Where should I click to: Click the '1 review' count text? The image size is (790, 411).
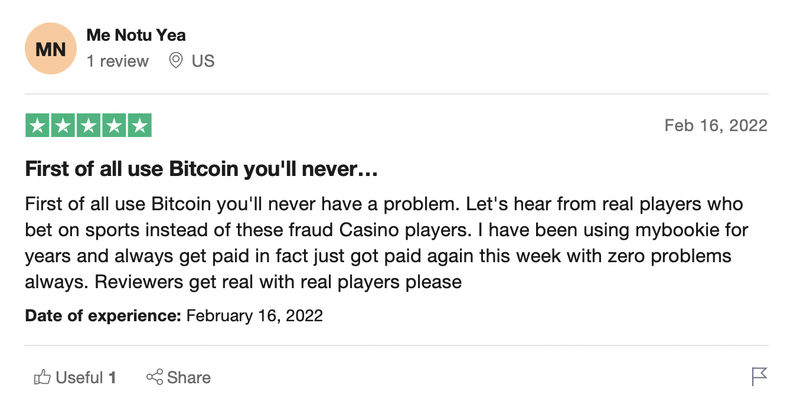point(117,61)
